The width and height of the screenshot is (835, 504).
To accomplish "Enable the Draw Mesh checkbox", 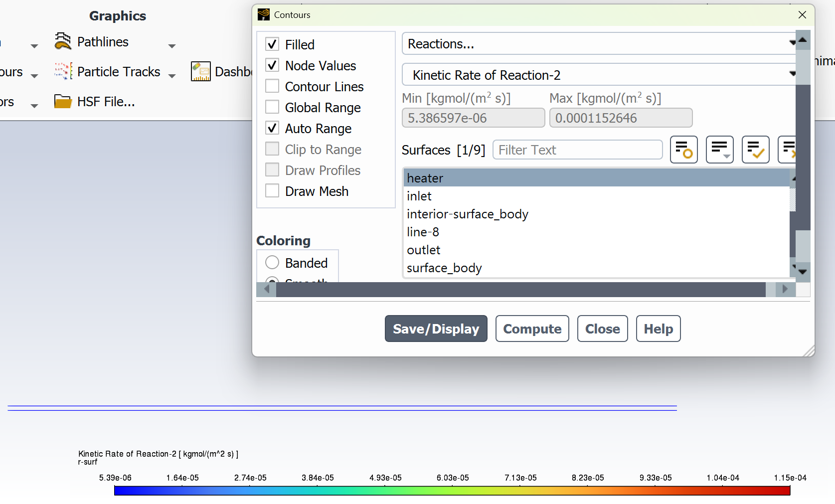I will (272, 191).
